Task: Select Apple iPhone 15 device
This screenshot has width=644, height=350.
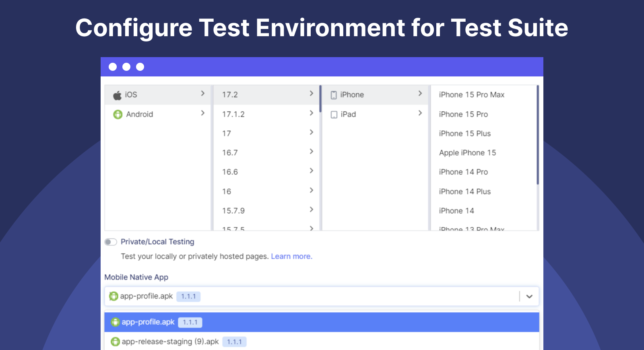Action: [x=467, y=153]
